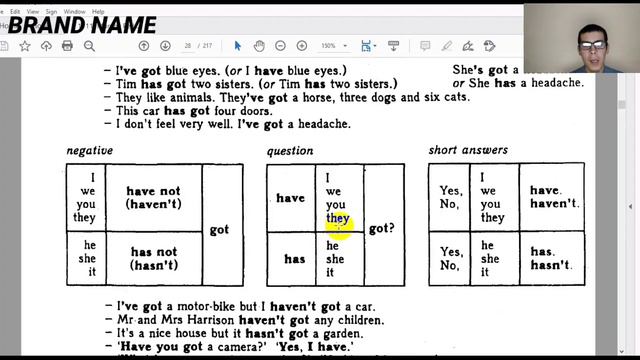The width and height of the screenshot is (640, 360).
Task: Open the Help menu
Action: coord(98,11)
